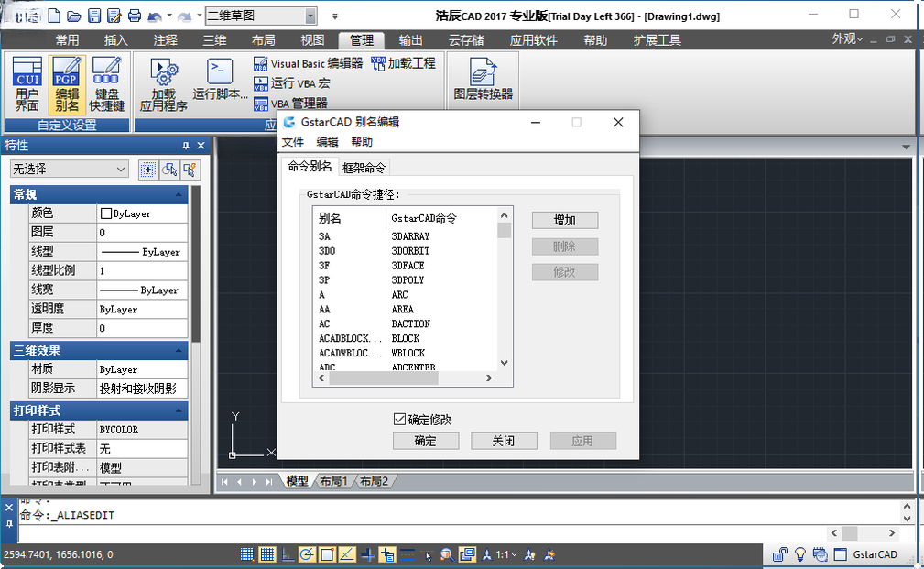
Task: Click the 颜色 ByLayer color swatch
Action: tap(106, 213)
